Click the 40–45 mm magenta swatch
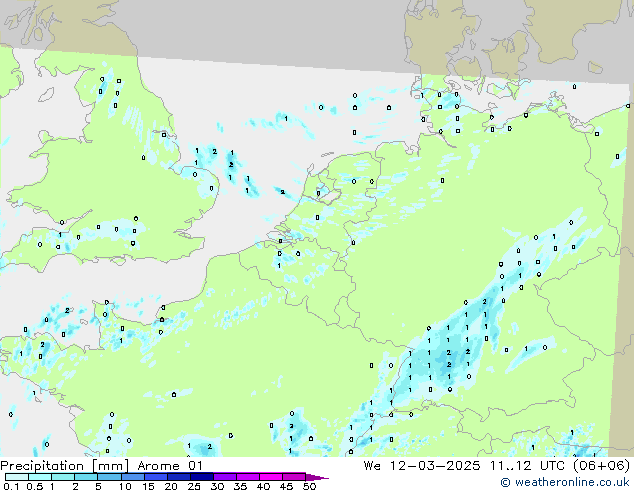The image size is (634, 490). pyautogui.click(x=271, y=477)
